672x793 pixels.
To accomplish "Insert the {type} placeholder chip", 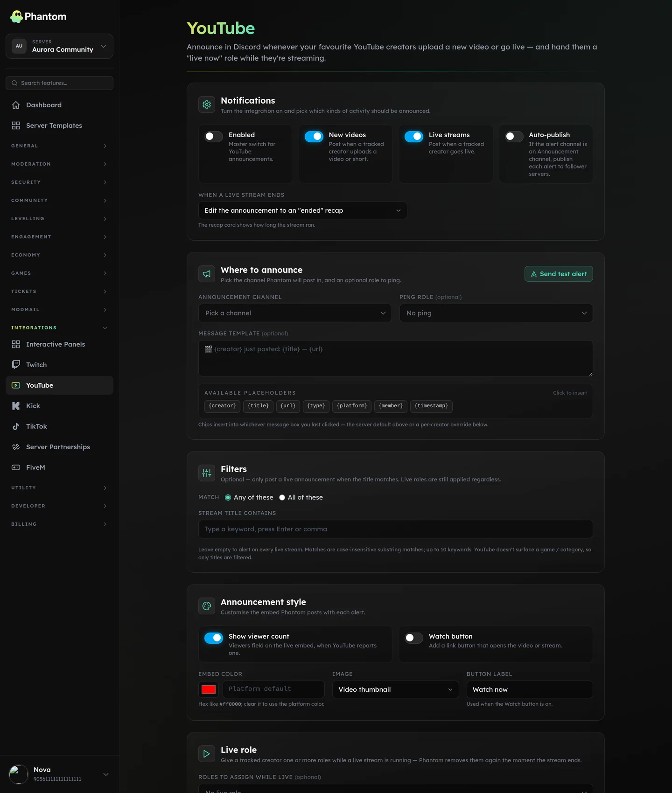I will click(x=316, y=406).
